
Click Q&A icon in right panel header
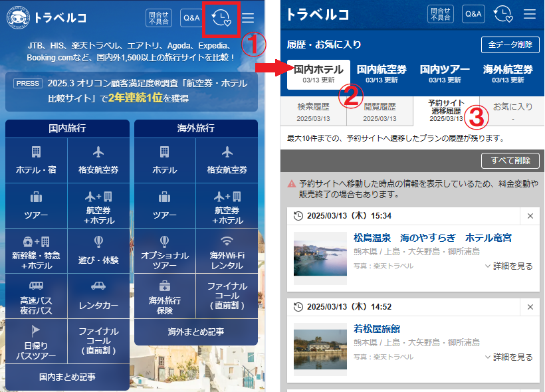click(x=473, y=14)
